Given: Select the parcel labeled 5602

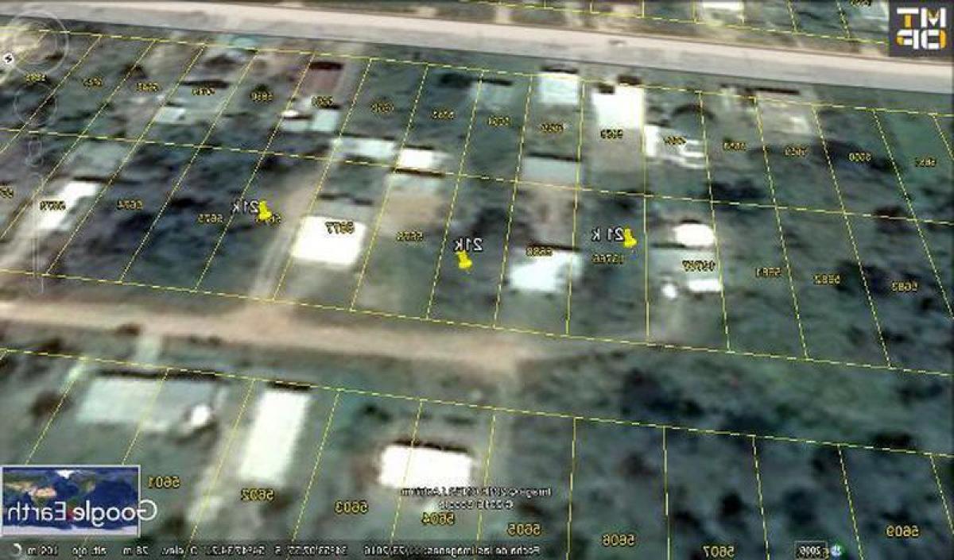Looking at the screenshot, I should (258, 495).
